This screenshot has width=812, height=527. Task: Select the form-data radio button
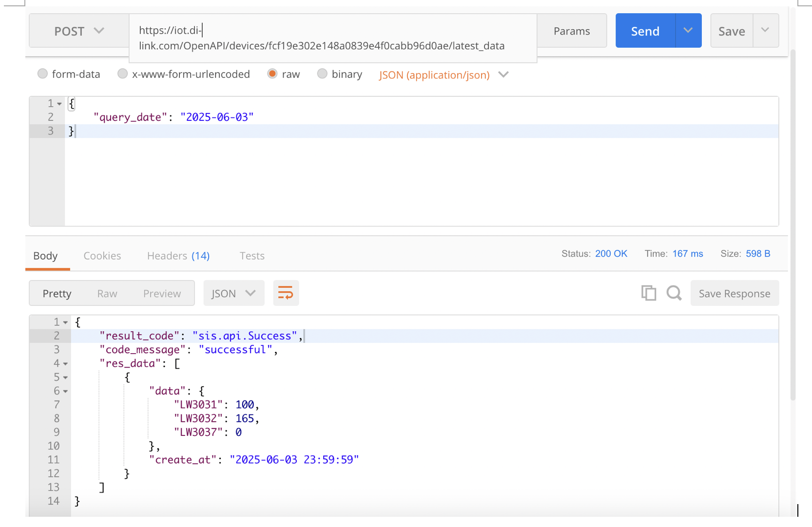pyautogui.click(x=43, y=74)
